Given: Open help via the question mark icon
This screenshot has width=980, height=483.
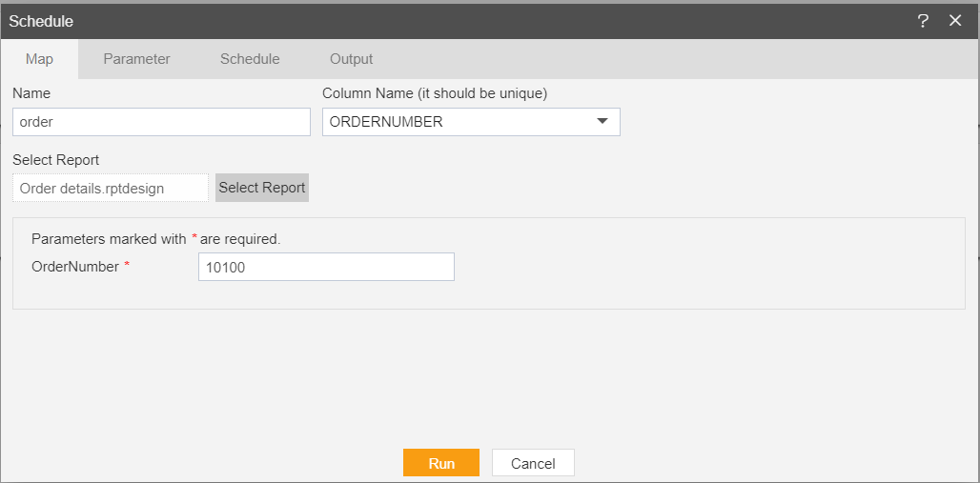Looking at the screenshot, I should pyautogui.click(x=923, y=21).
